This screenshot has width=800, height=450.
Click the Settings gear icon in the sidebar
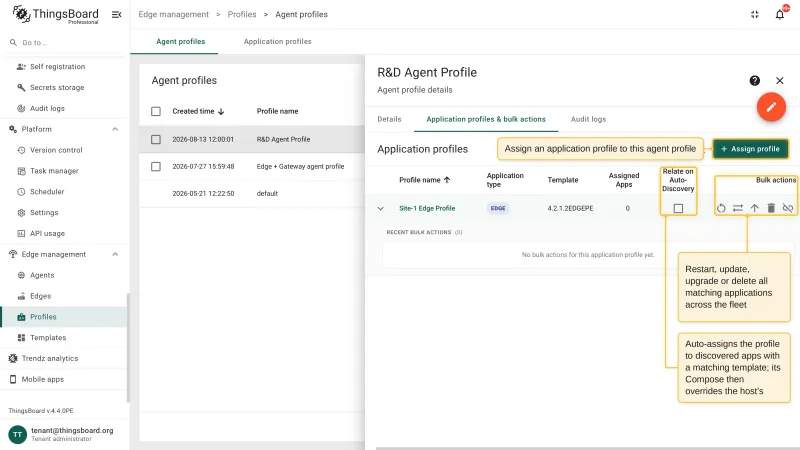coord(21,212)
